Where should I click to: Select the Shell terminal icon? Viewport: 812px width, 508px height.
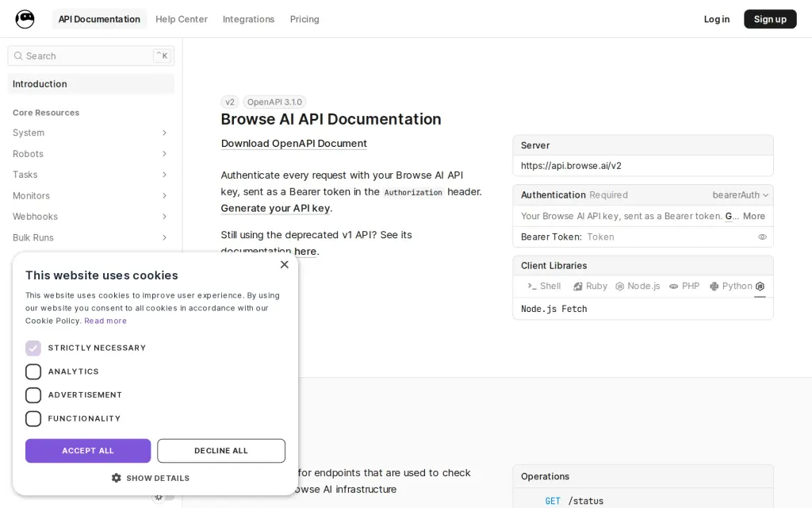click(532, 286)
